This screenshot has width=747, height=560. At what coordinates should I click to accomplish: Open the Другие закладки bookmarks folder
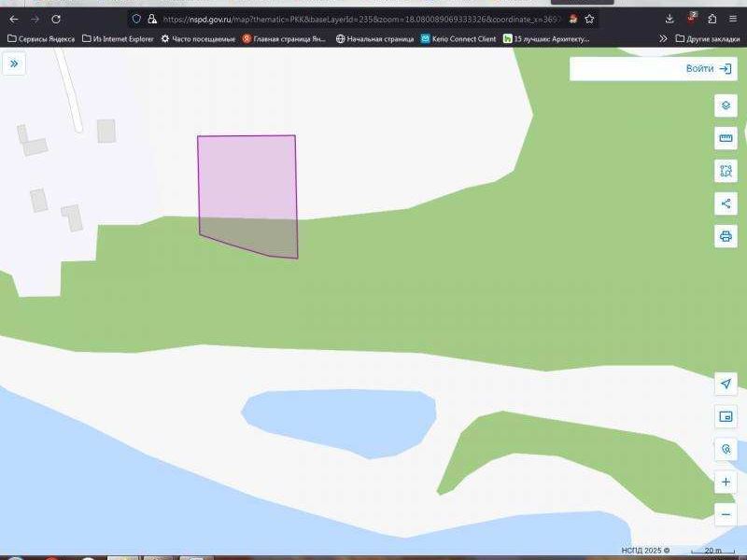pos(706,39)
